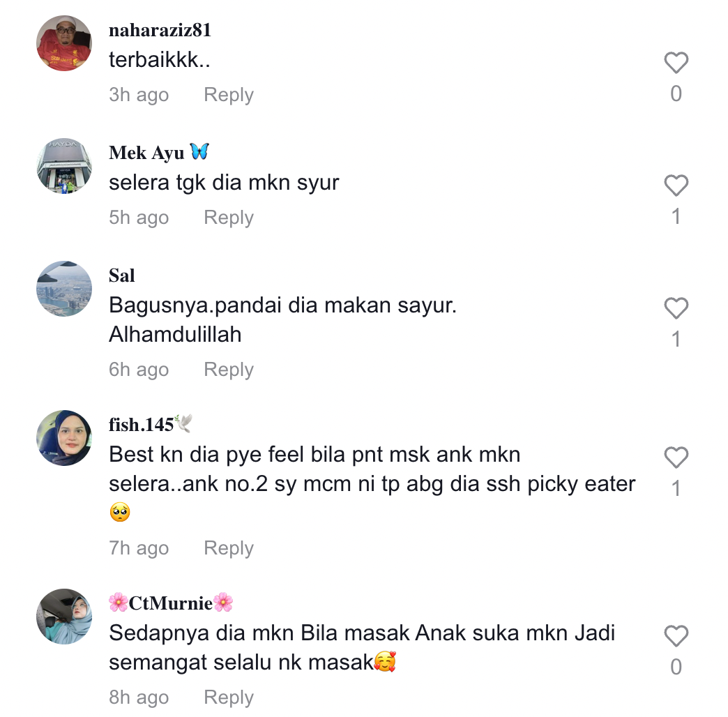
Task: Tap heart icon on Sal's comment
Action: [676, 308]
